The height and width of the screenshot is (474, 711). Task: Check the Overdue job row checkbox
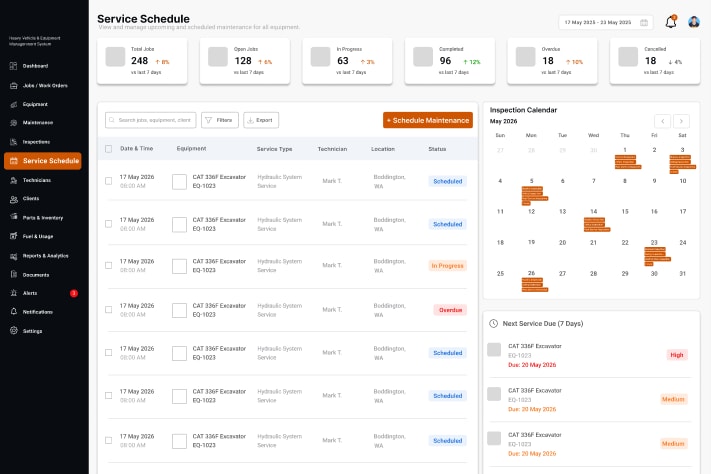tap(108, 309)
